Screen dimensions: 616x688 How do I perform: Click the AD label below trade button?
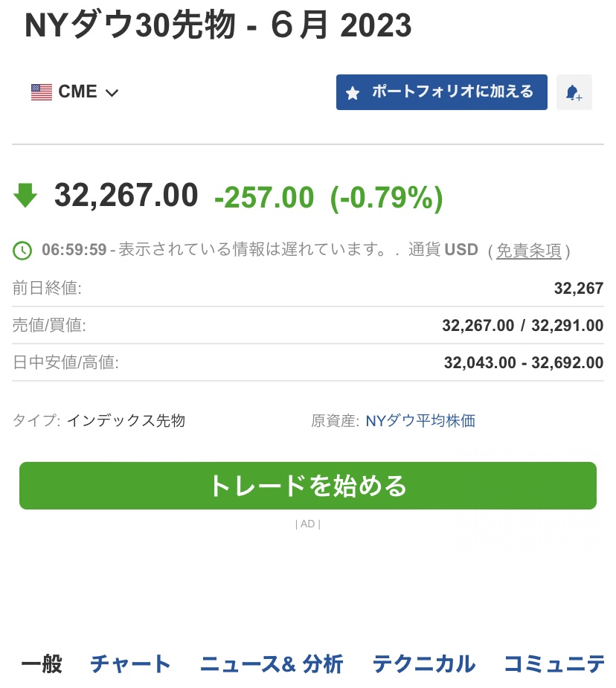tap(308, 524)
